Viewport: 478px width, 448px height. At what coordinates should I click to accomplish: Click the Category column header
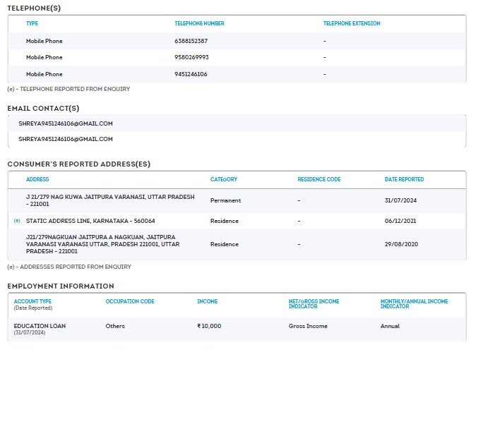[x=224, y=179]
